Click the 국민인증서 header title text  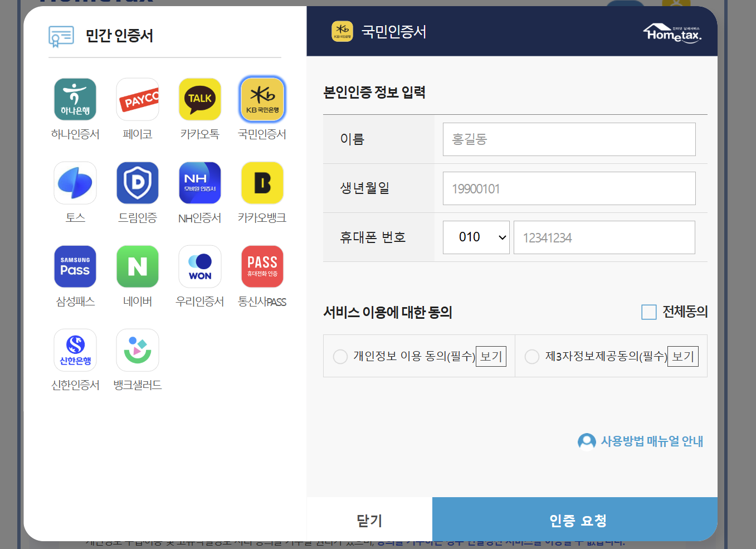coord(394,32)
